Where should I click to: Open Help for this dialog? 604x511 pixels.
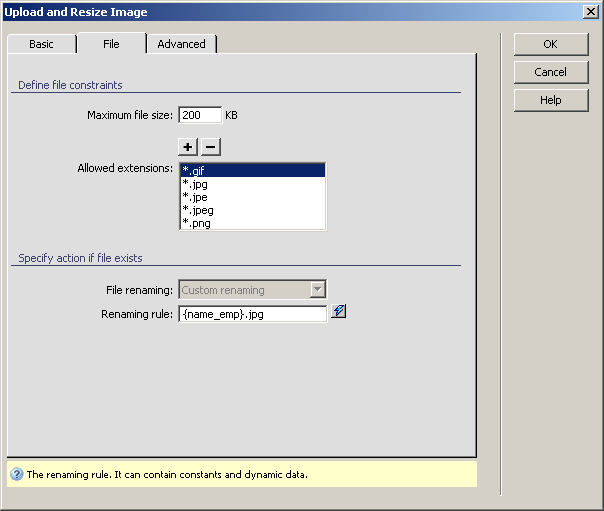pyautogui.click(x=550, y=100)
